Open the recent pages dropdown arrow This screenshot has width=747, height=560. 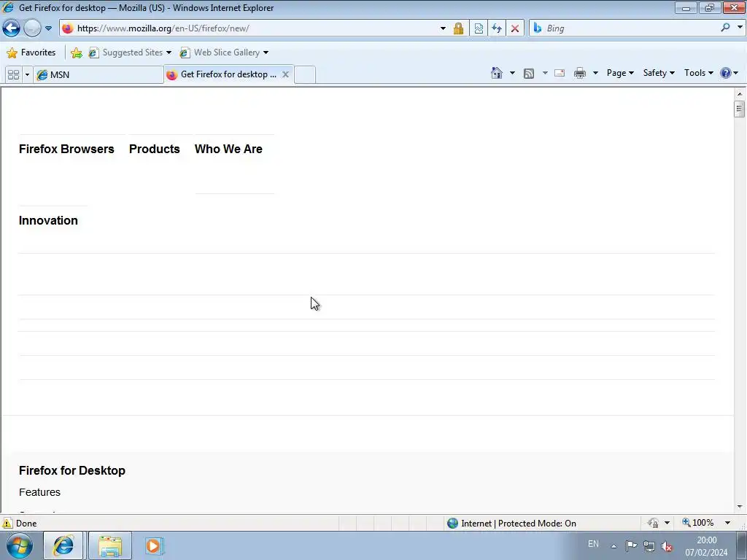tap(48, 28)
